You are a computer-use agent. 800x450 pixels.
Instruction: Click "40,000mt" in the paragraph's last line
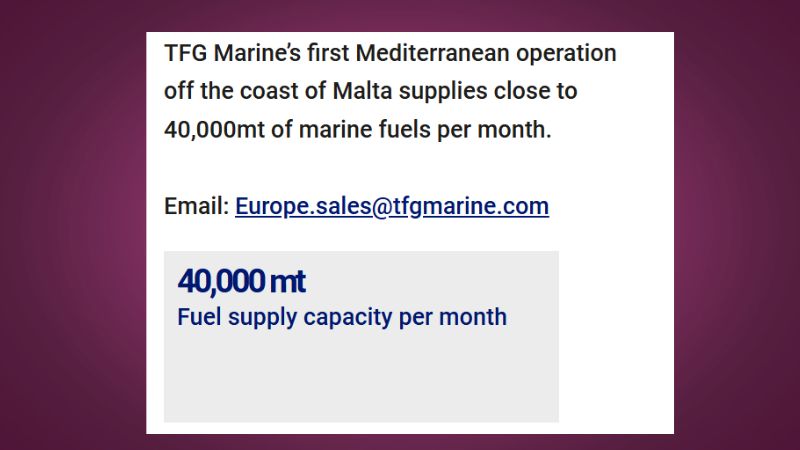[x=212, y=130]
